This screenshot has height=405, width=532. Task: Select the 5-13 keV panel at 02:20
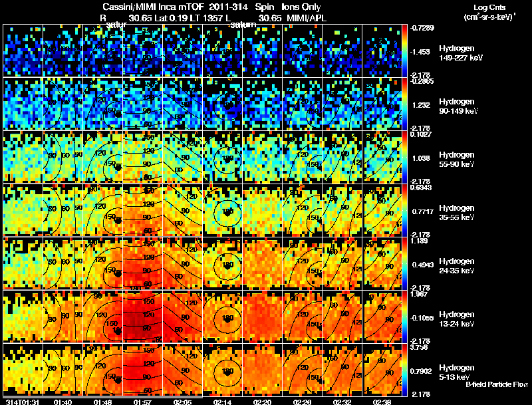(262, 370)
